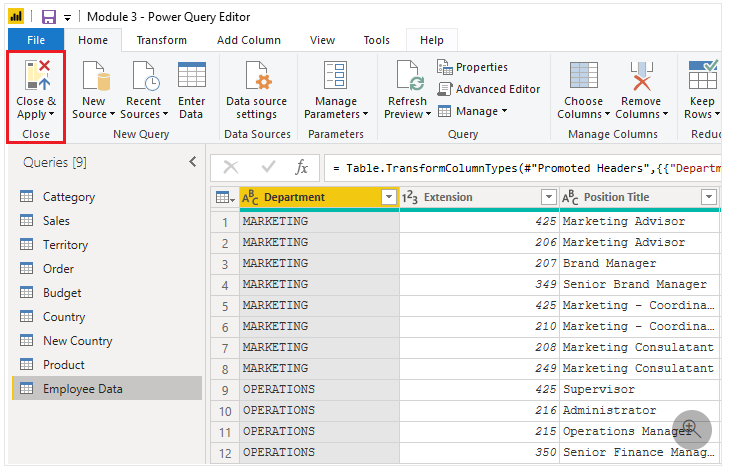Click the magnifier zoom icon
This screenshot has height=471, width=730.
[x=692, y=430]
